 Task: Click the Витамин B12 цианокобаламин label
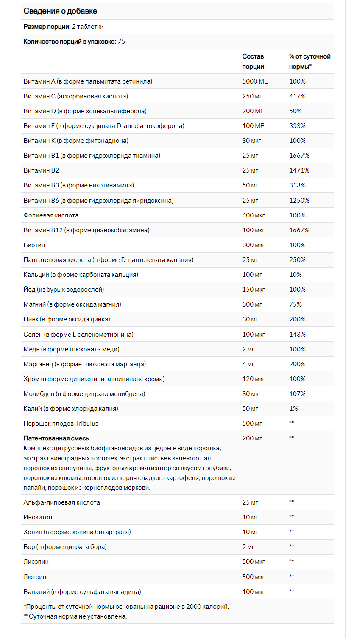coord(86,230)
